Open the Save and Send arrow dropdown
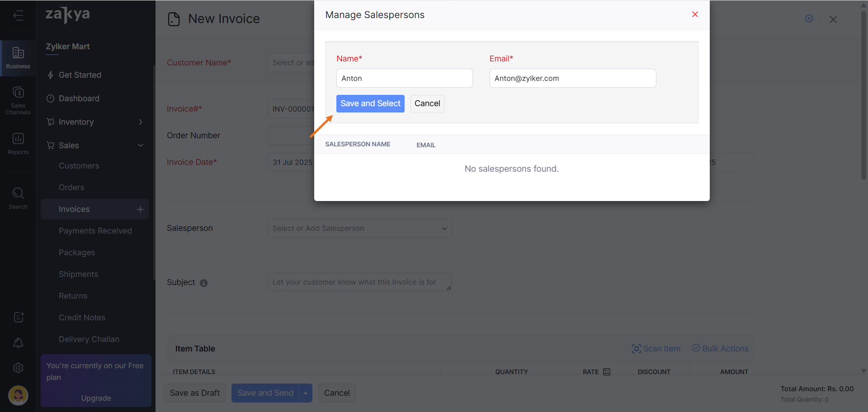Image resolution: width=868 pixels, height=412 pixels. [306, 393]
